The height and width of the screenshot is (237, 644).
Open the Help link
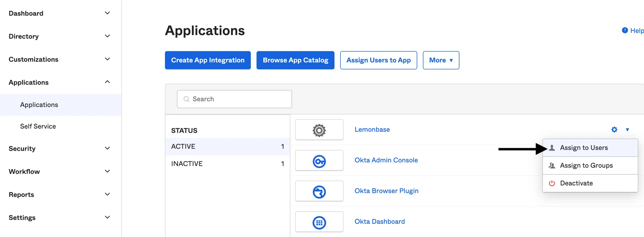(x=637, y=31)
